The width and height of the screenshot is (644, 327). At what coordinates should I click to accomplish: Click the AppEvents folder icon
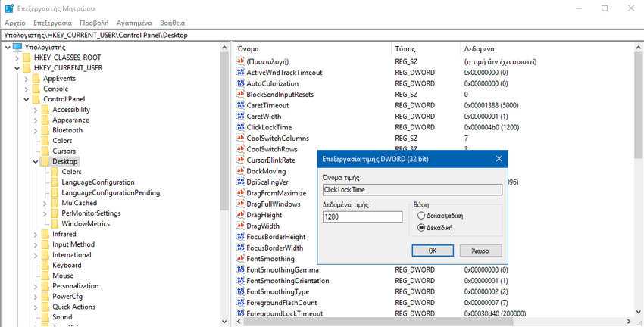point(36,79)
